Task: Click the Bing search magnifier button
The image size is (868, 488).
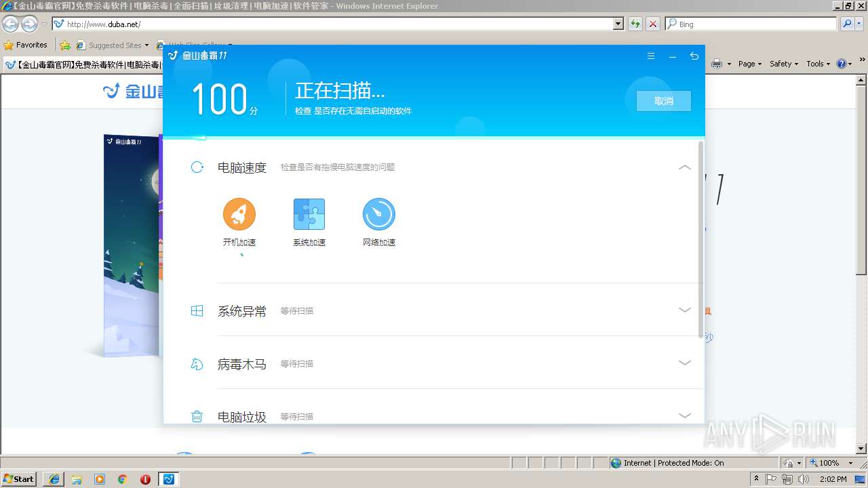Action: 846,24
